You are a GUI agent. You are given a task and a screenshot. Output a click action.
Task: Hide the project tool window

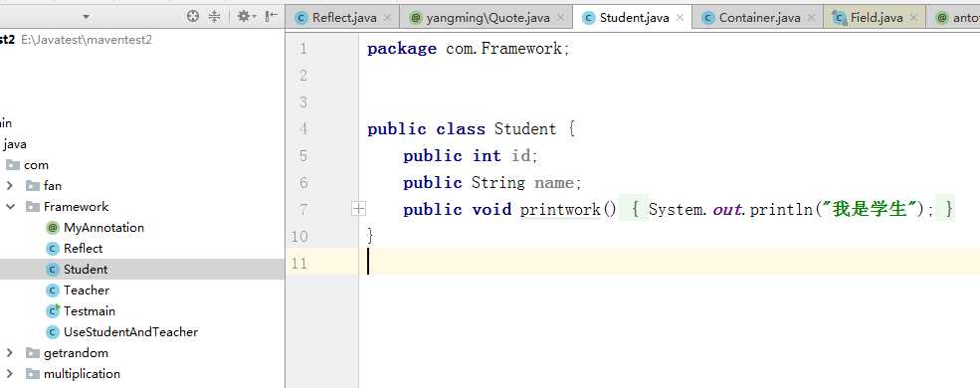271,17
